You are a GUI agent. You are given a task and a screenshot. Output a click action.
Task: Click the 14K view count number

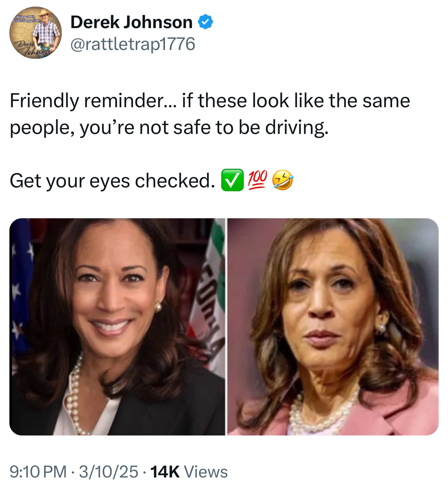coord(165,472)
